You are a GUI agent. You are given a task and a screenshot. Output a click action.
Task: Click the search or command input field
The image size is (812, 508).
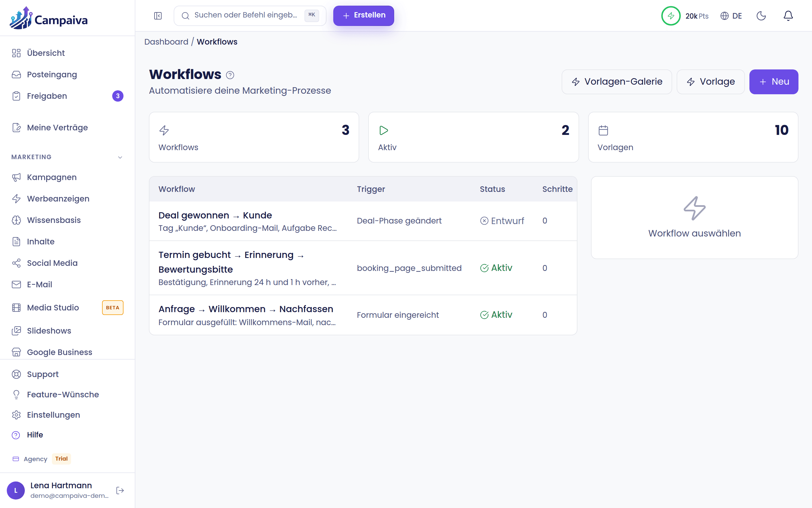[x=250, y=16]
